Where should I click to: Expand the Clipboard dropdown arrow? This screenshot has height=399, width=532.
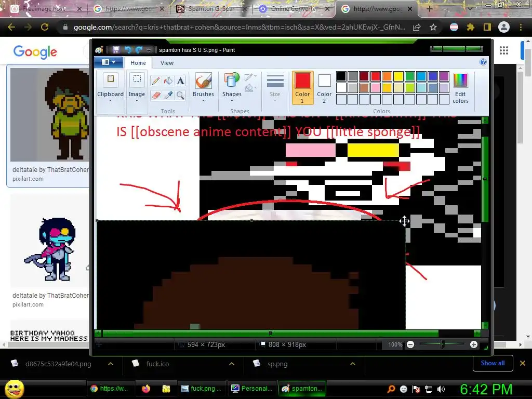point(110,101)
